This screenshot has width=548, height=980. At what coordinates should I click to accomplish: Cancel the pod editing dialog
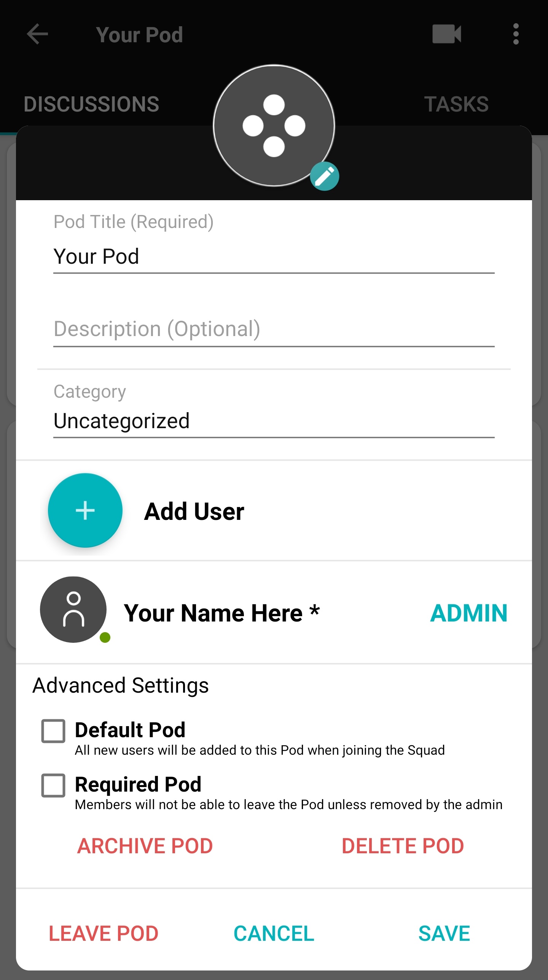(x=274, y=933)
